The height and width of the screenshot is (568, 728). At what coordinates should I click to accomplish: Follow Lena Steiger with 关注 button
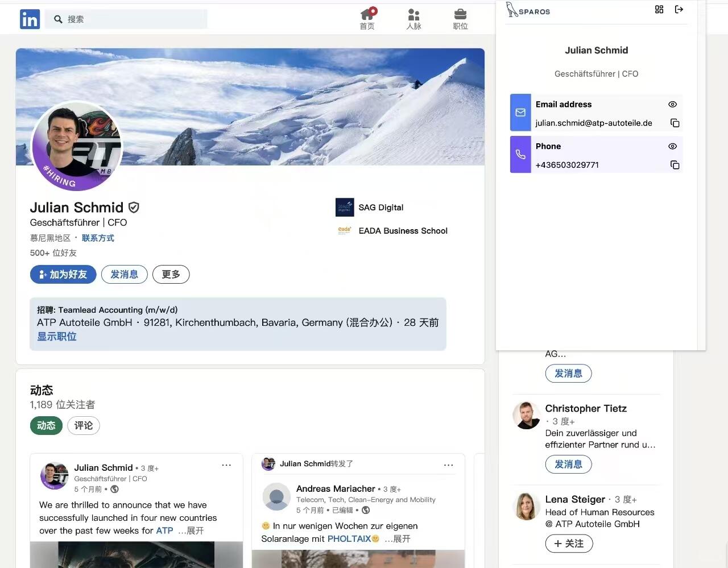569,544
